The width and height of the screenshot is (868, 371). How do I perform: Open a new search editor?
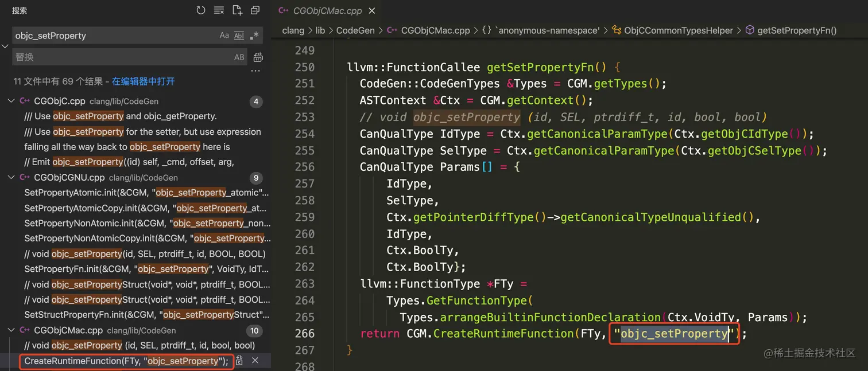coord(237,10)
